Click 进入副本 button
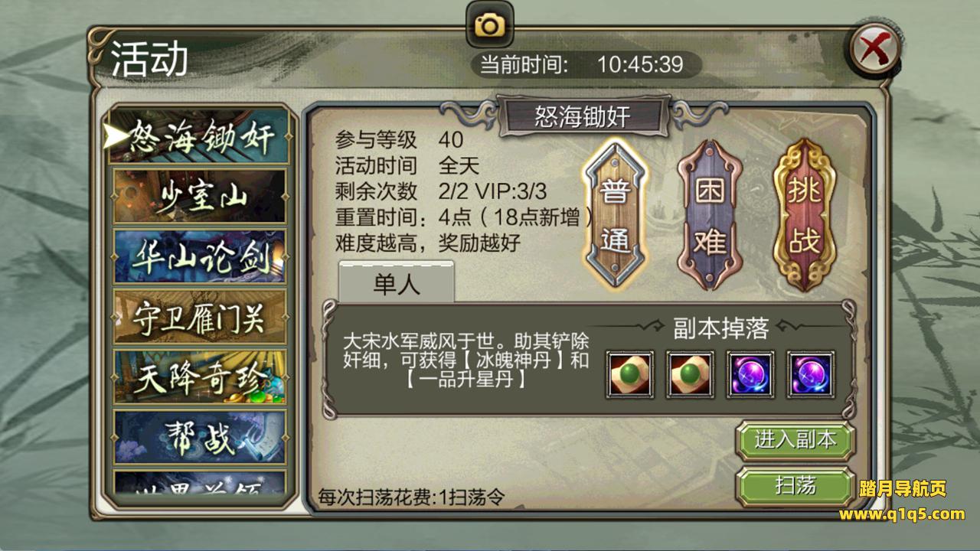Screen dimensions: 980x551 [x=795, y=440]
